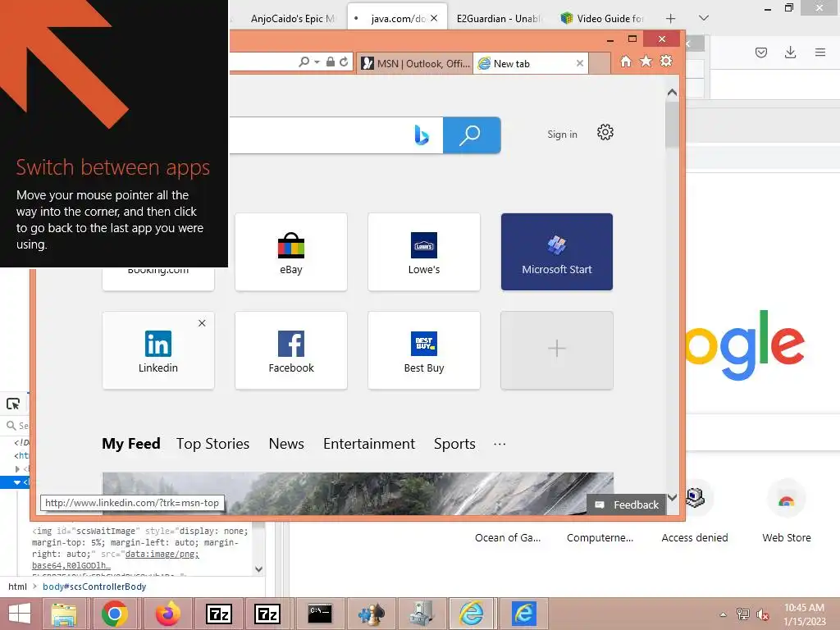Add a new quick link tile
This screenshot has width=840, height=630.
coord(557,350)
